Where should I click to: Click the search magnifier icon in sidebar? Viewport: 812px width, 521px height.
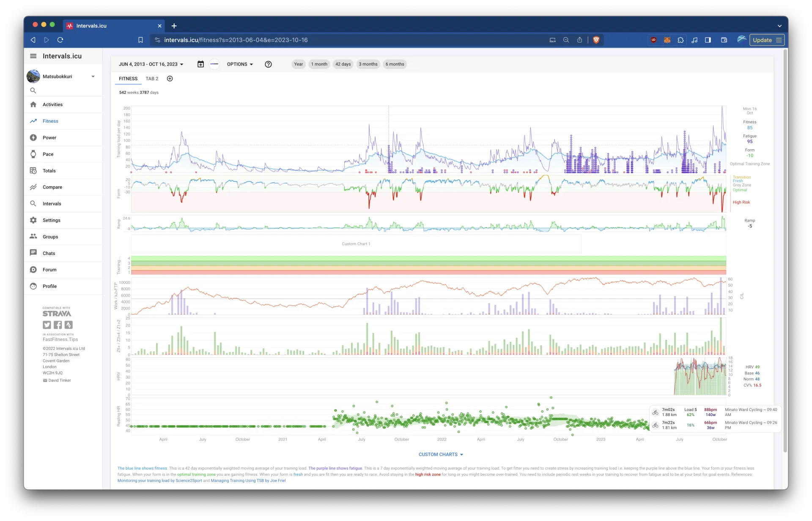coord(33,90)
